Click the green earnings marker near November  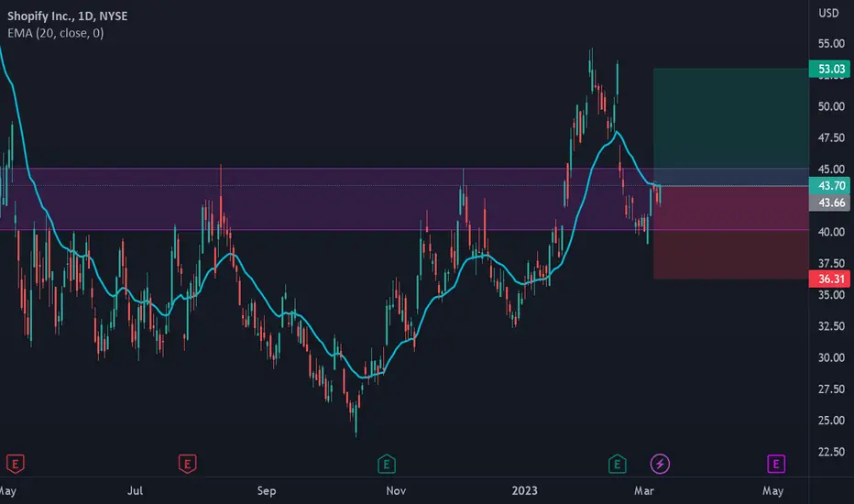(x=387, y=465)
